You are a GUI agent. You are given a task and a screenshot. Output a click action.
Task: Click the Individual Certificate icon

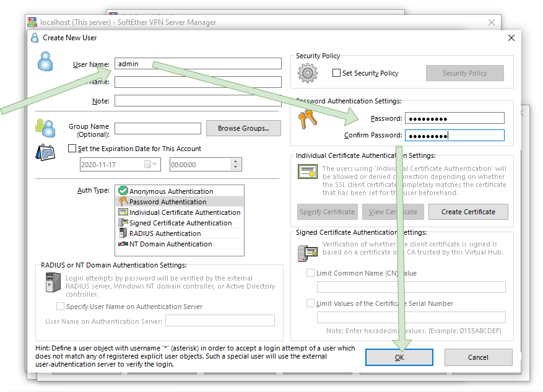[308, 172]
